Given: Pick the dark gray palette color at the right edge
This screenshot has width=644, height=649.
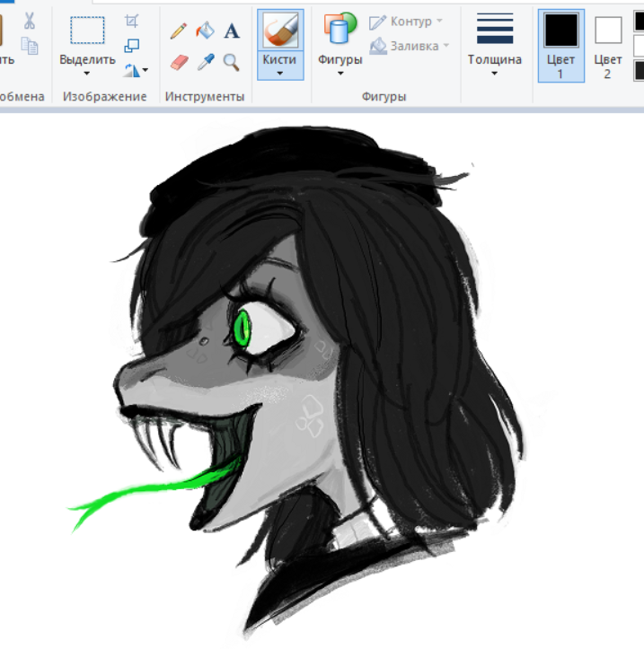Looking at the screenshot, I should [x=639, y=70].
